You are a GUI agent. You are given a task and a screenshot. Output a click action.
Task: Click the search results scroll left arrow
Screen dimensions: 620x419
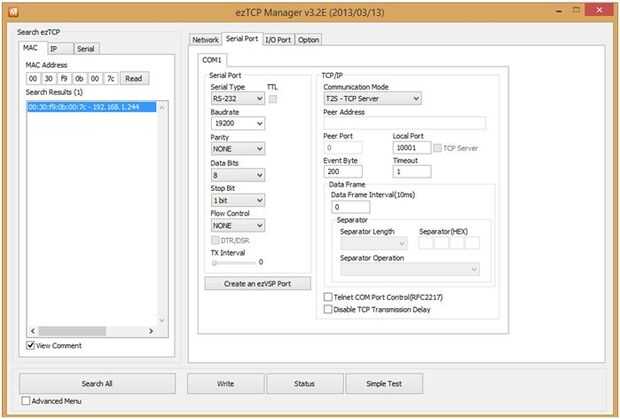tap(33, 331)
